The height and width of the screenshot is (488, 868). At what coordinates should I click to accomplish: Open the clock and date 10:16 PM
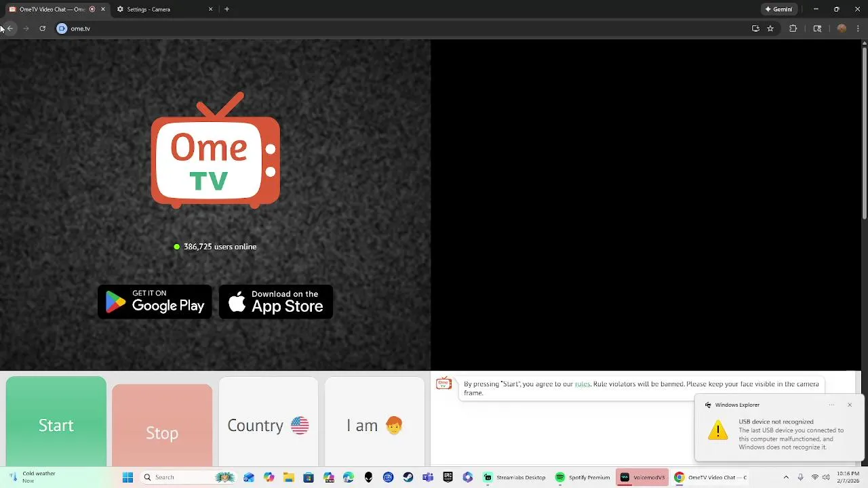tap(848, 477)
